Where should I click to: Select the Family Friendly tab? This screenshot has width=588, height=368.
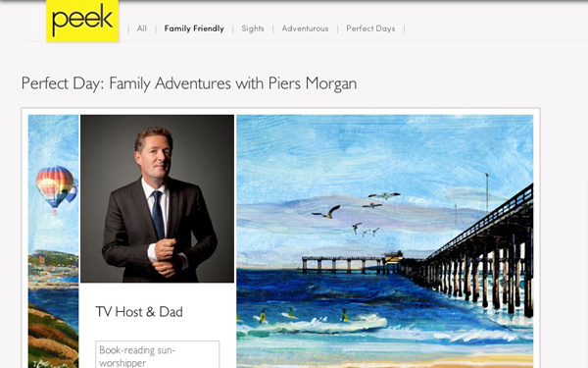[x=194, y=28]
